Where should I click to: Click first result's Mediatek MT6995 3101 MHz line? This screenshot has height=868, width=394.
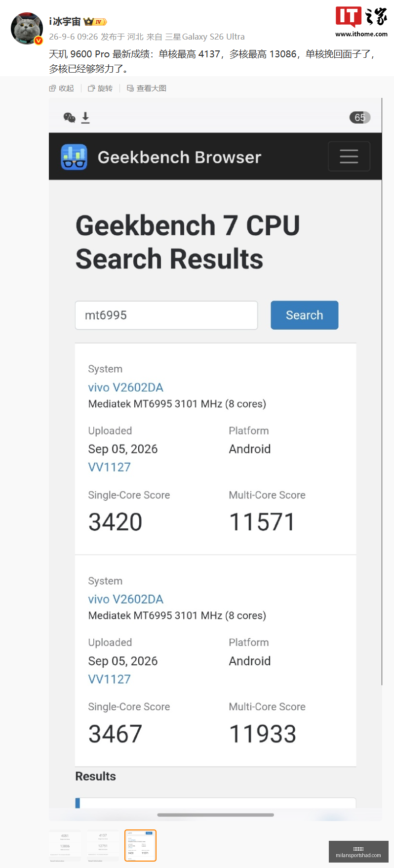click(177, 404)
